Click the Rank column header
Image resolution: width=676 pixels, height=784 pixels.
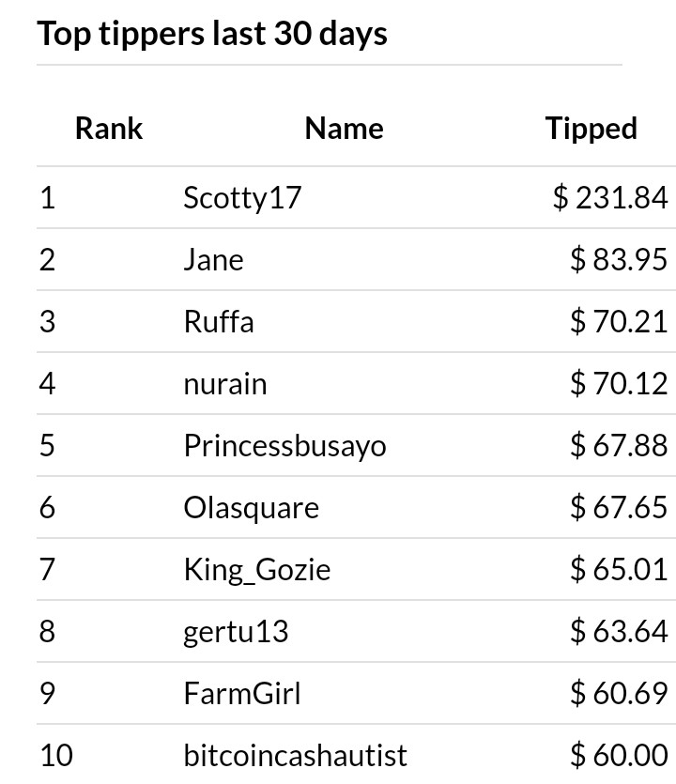point(109,129)
